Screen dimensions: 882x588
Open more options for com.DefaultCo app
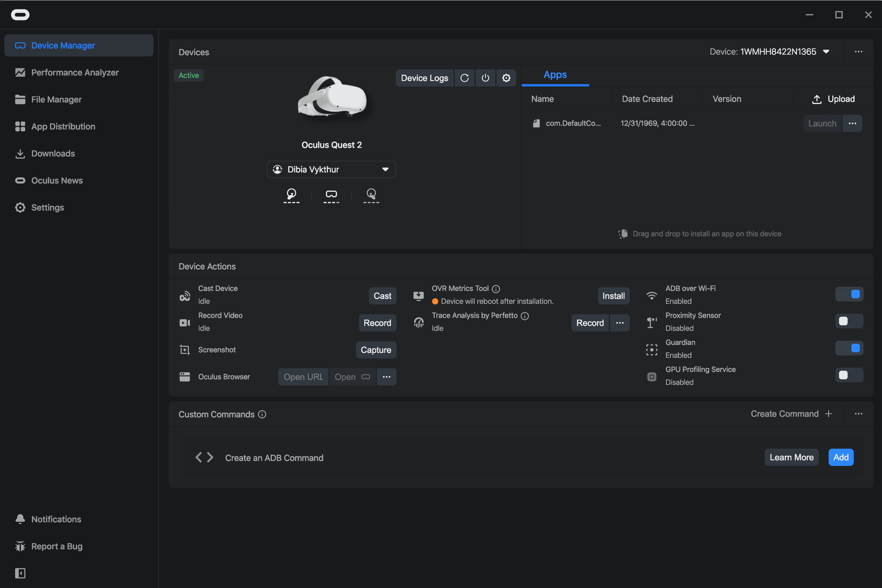(852, 123)
